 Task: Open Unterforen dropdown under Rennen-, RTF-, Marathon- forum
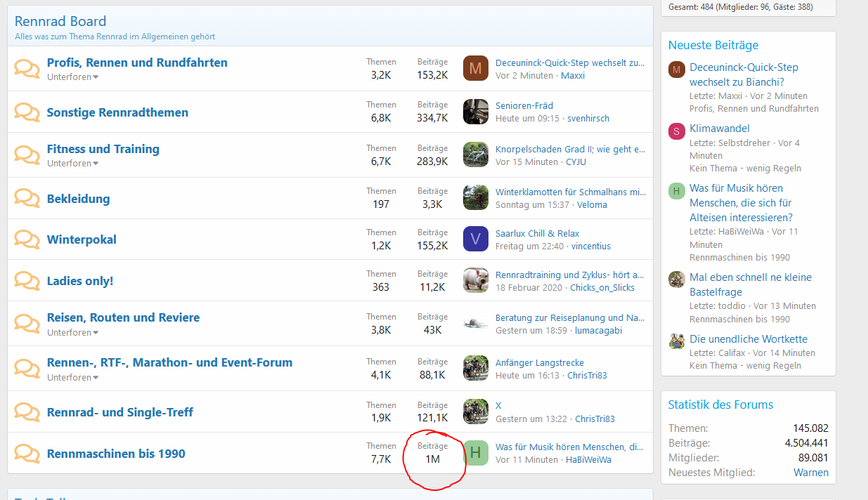click(72, 378)
